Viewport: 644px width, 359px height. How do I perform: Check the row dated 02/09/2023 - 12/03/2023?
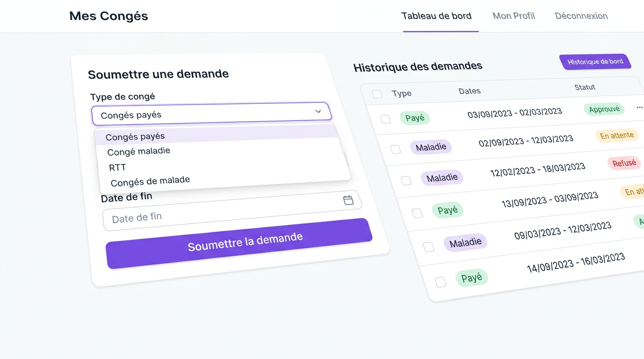[x=396, y=149]
